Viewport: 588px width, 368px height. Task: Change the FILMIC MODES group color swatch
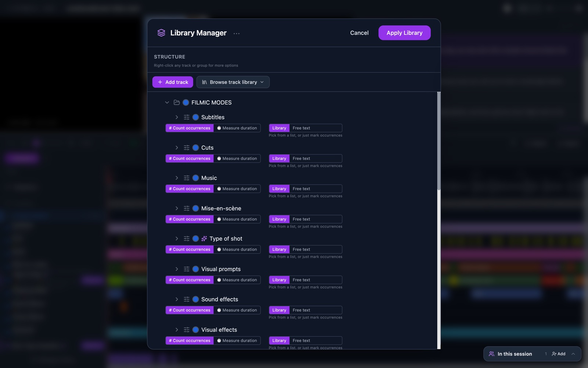[x=186, y=102]
